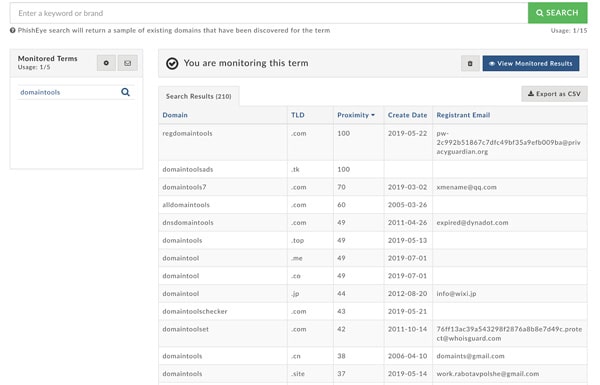
Task: Click the 2012-08-20 create date cell
Action: [x=407, y=294]
